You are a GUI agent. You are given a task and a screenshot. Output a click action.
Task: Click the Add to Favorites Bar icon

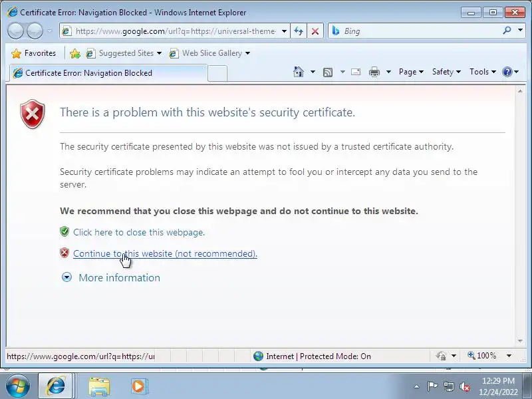[x=74, y=53]
